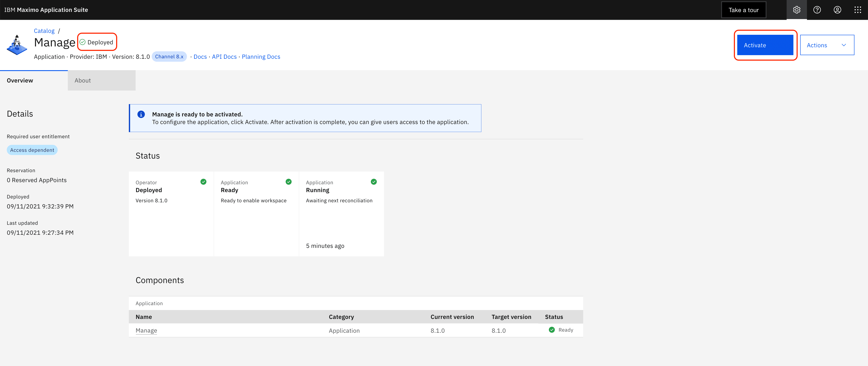The image size is (868, 366).
Task: Click the Channel 8.x tag
Action: [169, 57]
